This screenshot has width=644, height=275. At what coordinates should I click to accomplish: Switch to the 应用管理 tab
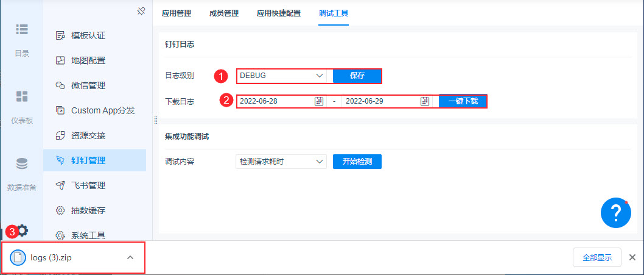177,13
